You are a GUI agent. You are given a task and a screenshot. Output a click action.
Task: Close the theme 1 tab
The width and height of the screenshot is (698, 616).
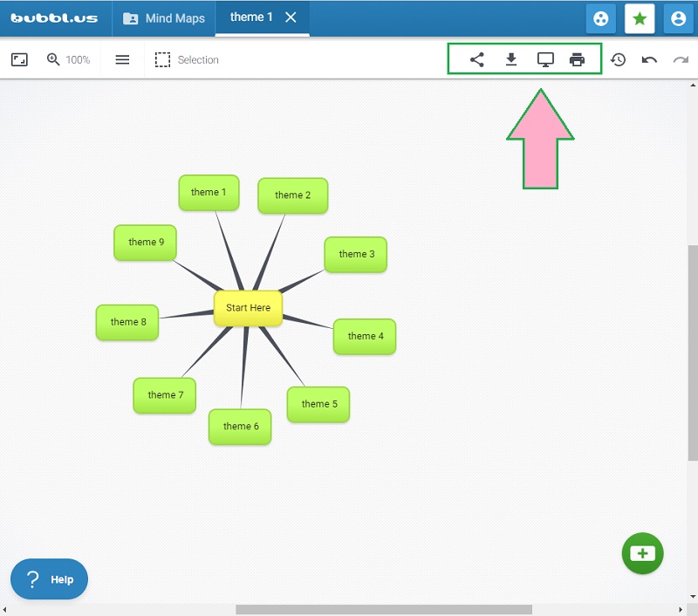291,17
